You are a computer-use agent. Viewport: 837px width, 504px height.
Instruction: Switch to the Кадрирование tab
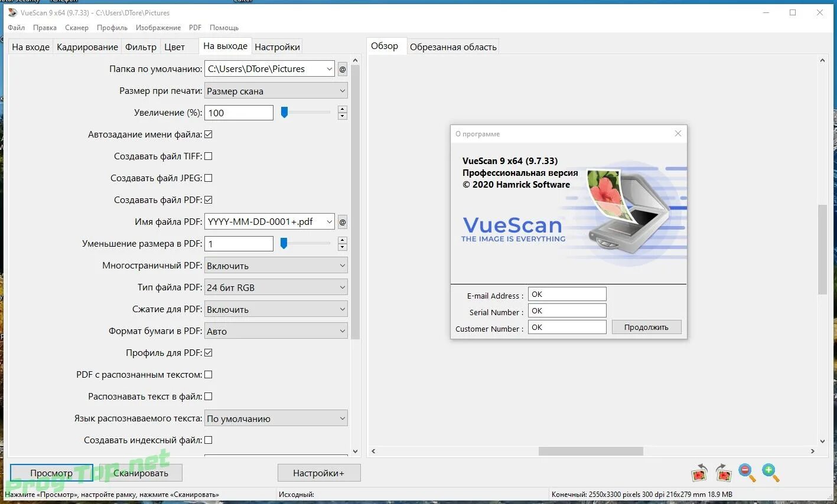pyautogui.click(x=87, y=47)
